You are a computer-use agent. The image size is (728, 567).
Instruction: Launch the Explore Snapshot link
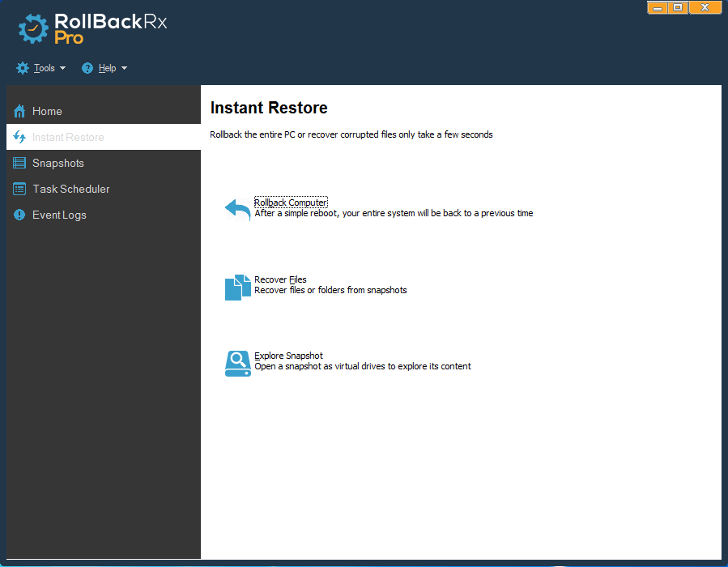tap(288, 356)
